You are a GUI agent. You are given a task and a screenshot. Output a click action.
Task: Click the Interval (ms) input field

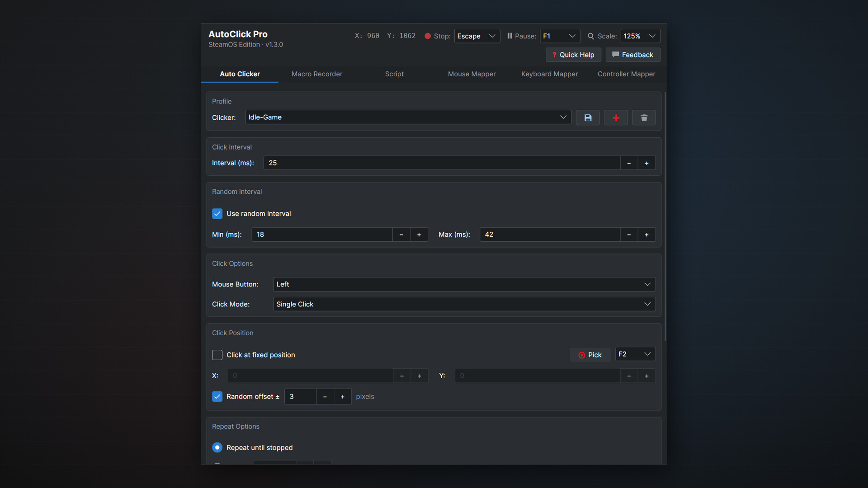[442, 163]
